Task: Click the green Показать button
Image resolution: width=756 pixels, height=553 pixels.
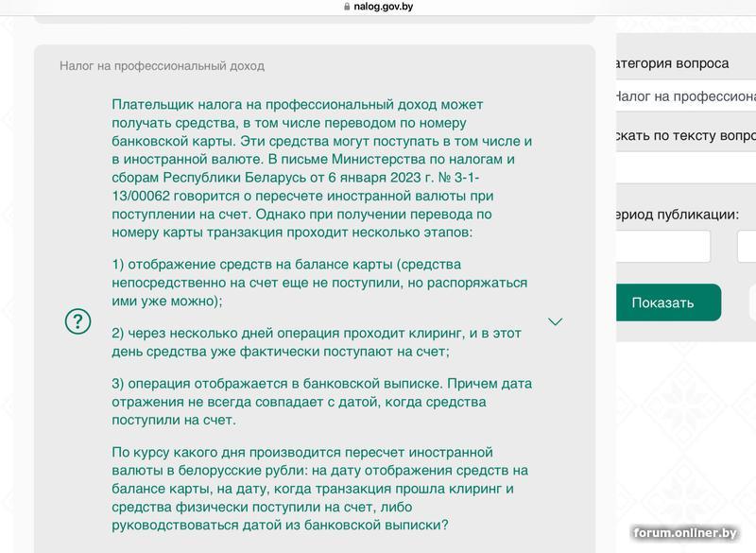Action: coord(668,302)
